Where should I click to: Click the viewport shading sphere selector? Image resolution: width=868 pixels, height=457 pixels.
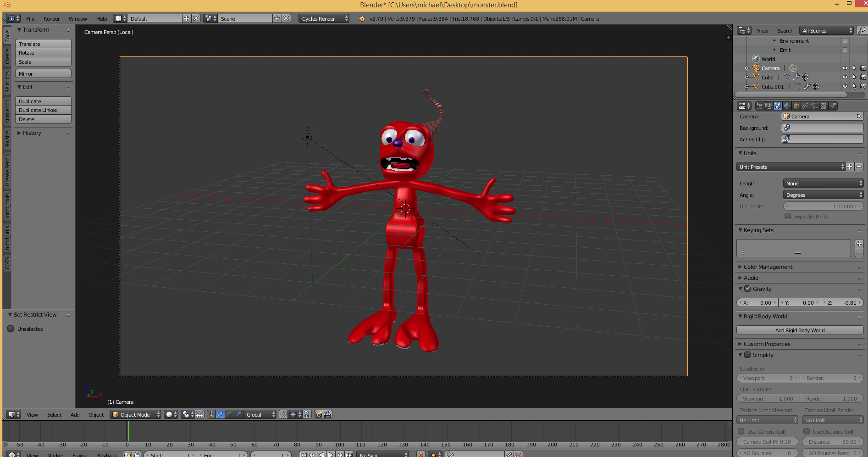(x=171, y=414)
